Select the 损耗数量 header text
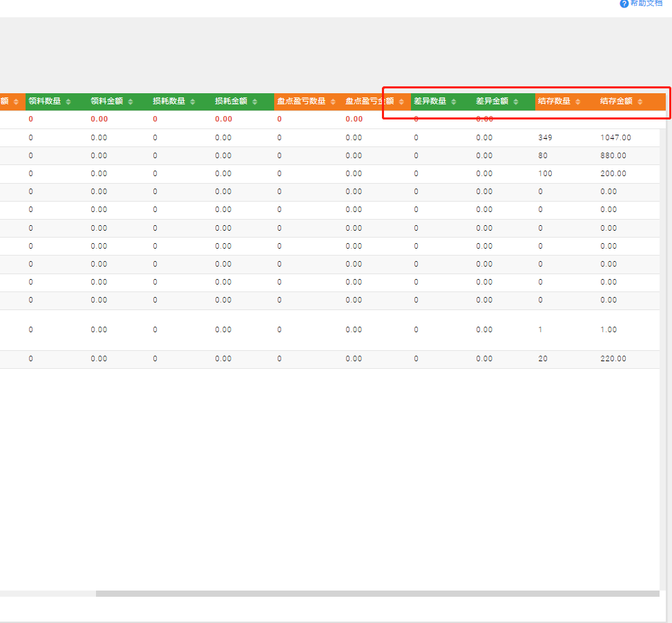This screenshot has width=672, height=623. coord(169,101)
